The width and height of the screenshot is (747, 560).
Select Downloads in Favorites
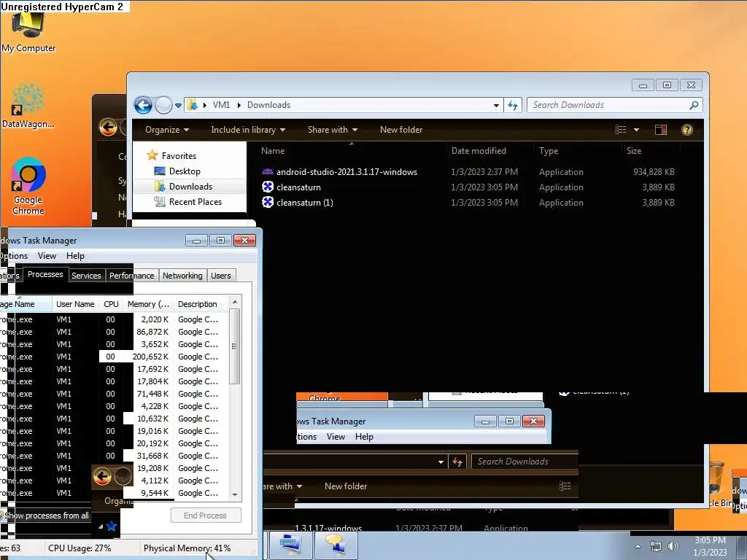coord(190,186)
